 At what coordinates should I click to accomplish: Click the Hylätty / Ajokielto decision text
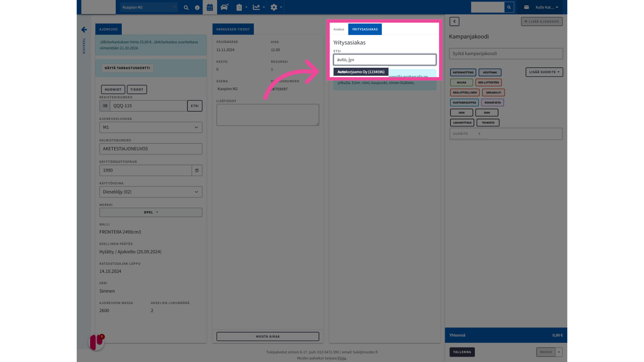(x=130, y=252)
